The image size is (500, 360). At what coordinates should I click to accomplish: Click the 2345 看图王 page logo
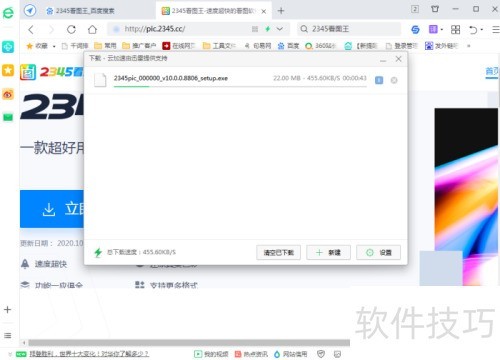pyautogui.click(x=52, y=72)
